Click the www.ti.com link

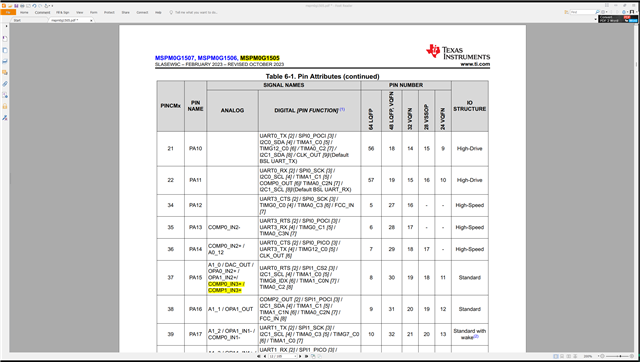click(x=475, y=64)
